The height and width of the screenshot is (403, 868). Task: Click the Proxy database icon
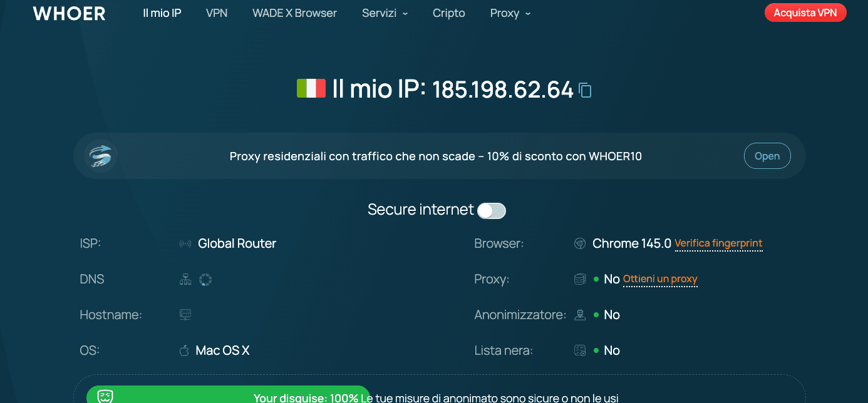(579, 279)
